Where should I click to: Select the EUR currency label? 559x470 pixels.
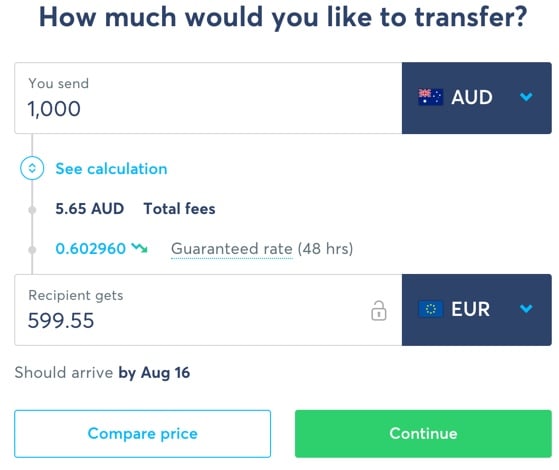[470, 309]
